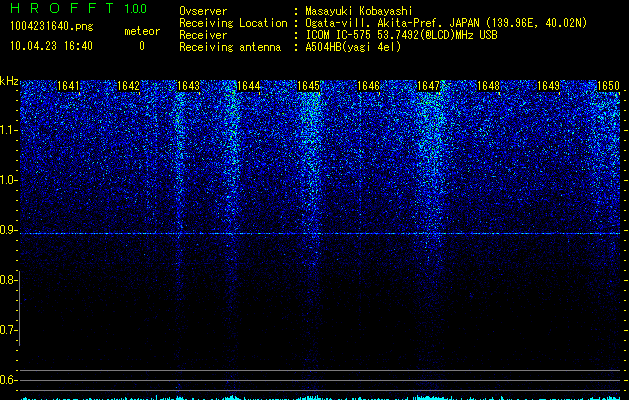The height and width of the screenshot is (400, 629).
Task: Click the 1644 time marker
Action: 248,86
